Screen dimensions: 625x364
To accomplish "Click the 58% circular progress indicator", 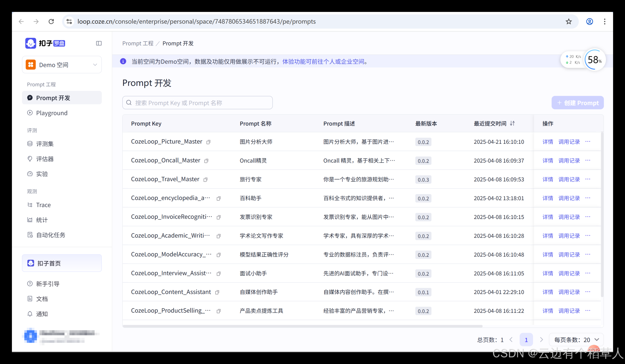I will click(594, 60).
